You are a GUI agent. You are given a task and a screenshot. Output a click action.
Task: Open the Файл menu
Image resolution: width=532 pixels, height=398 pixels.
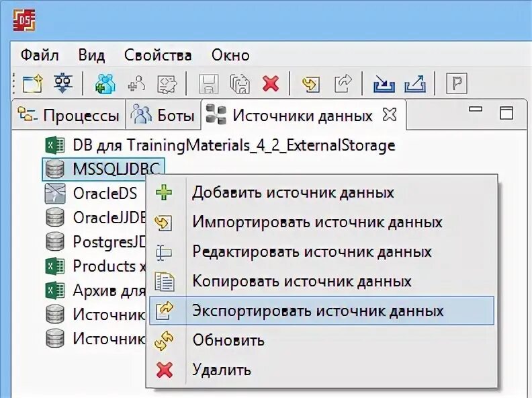pos(40,55)
